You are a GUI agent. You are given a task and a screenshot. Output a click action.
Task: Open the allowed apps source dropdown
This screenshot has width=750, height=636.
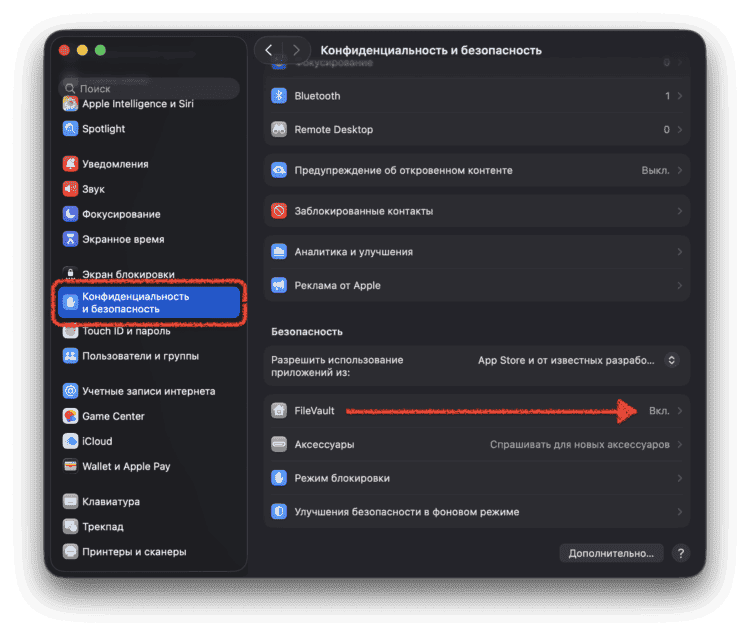(671, 360)
